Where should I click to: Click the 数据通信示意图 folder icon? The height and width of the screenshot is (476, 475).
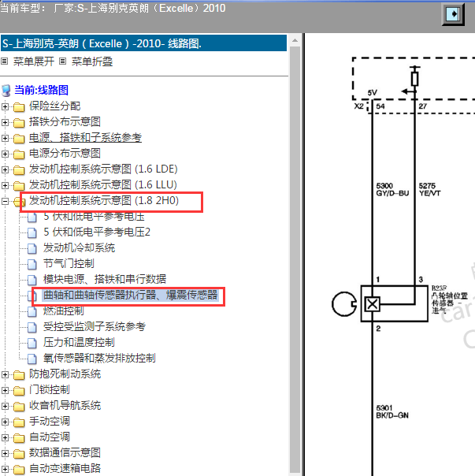click(x=19, y=454)
